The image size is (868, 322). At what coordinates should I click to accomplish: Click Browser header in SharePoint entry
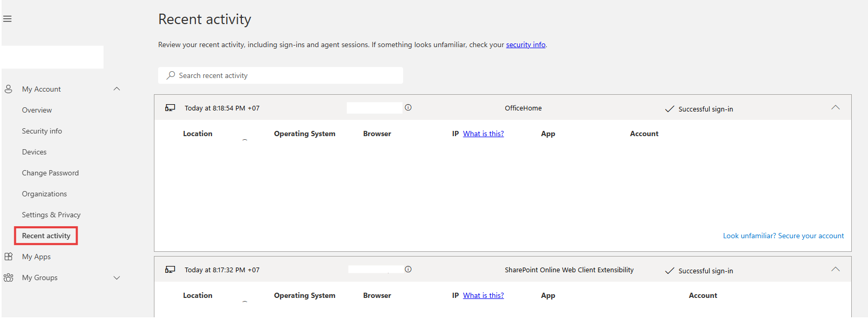coord(377,295)
